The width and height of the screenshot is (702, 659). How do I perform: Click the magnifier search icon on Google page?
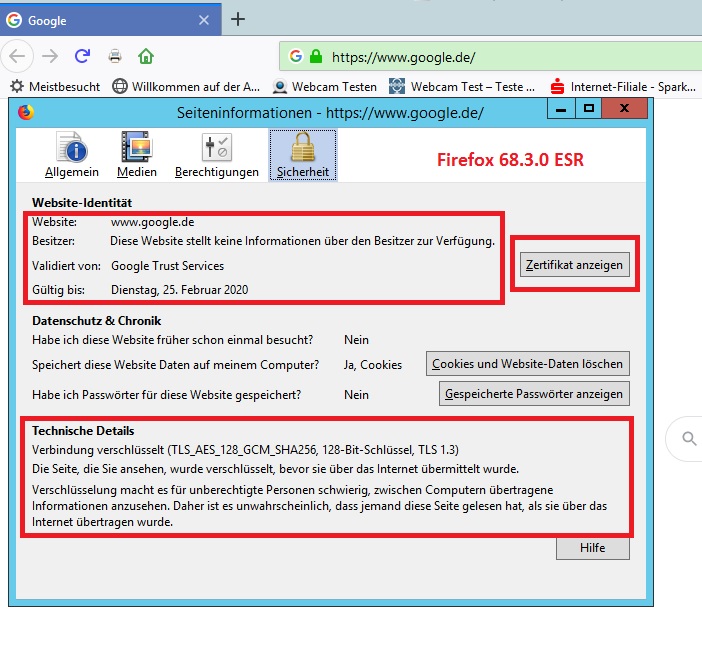coord(689,439)
